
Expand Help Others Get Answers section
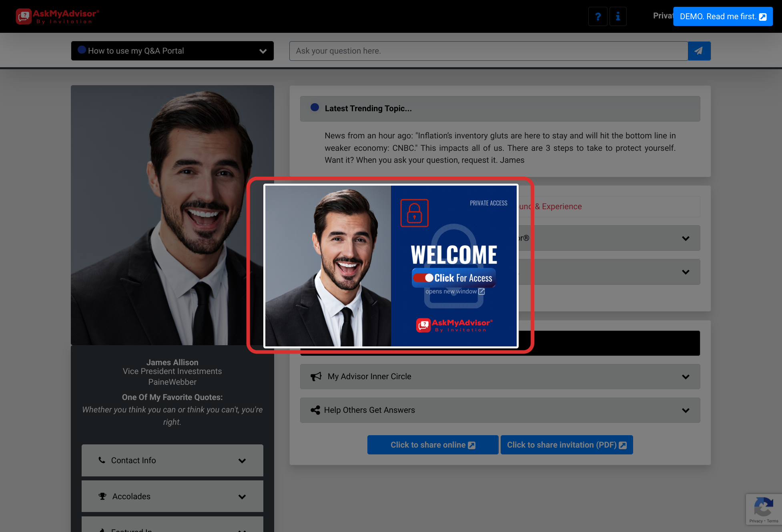pyautogui.click(x=500, y=410)
